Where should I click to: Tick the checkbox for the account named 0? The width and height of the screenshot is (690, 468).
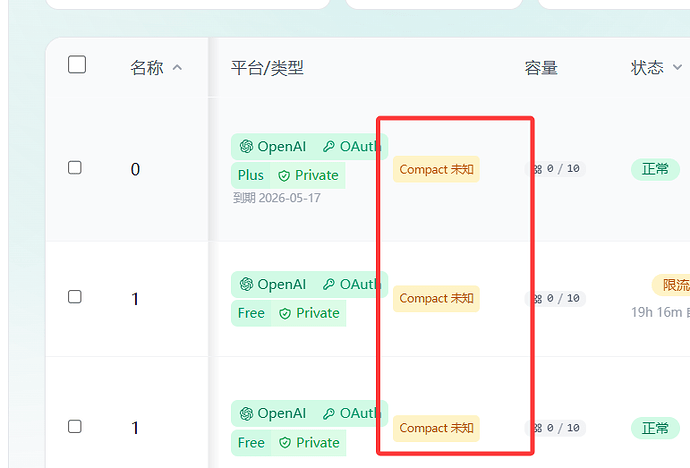click(x=75, y=168)
